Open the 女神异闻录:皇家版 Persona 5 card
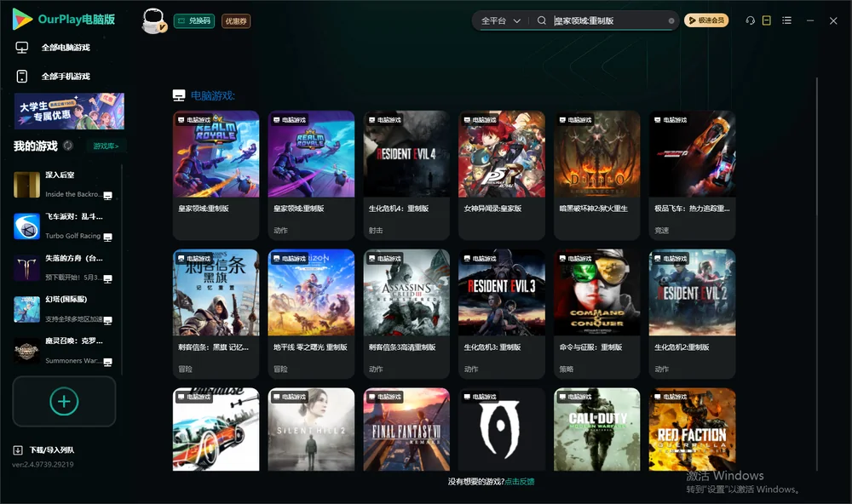 pyautogui.click(x=502, y=175)
